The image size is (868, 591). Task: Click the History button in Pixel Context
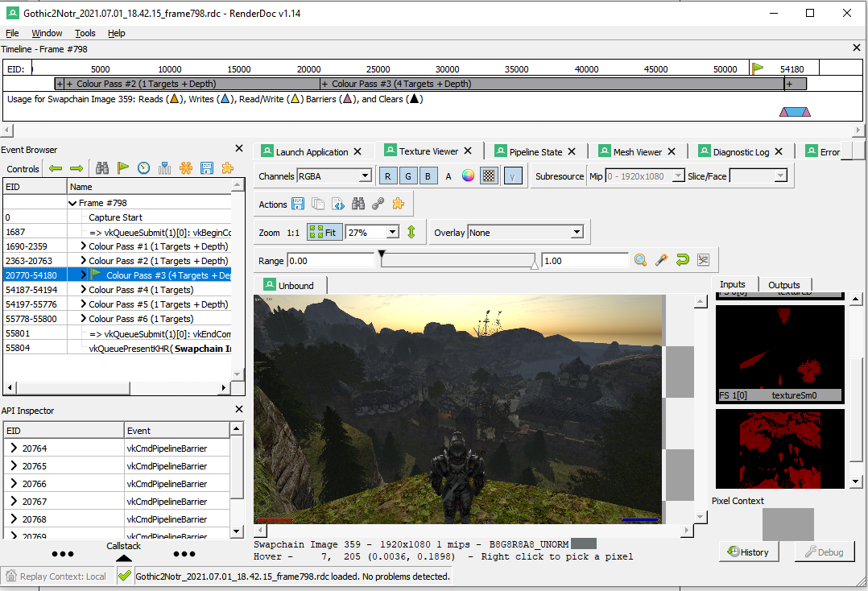click(748, 552)
